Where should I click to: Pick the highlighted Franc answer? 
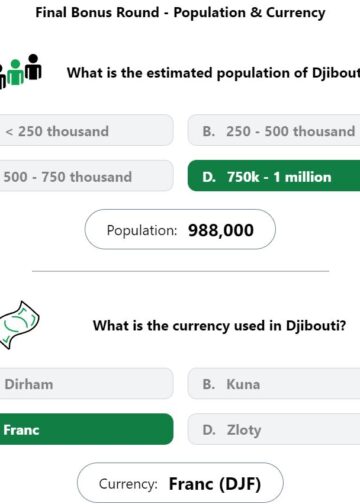tap(86, 429)
